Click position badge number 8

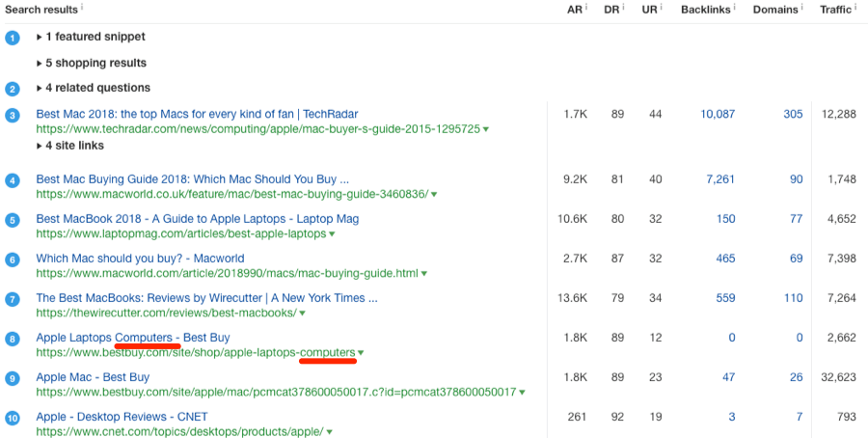[x=13, y=339]
